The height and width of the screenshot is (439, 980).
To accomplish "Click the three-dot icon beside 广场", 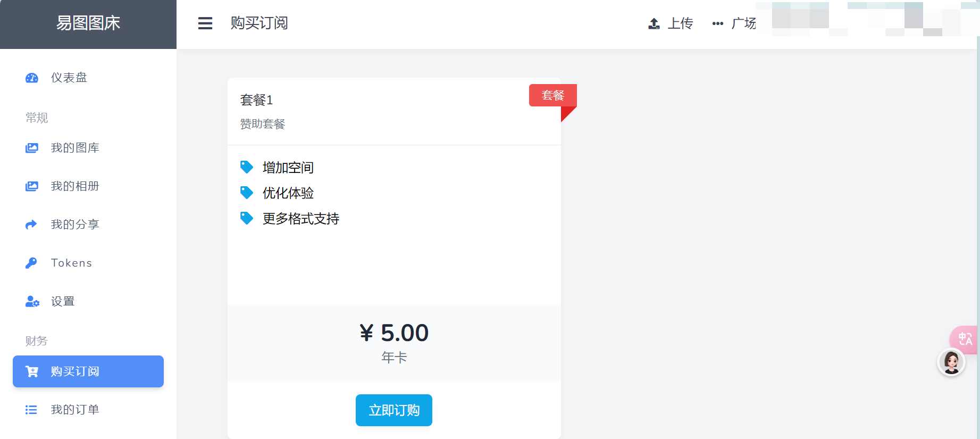I will point(718,23).
